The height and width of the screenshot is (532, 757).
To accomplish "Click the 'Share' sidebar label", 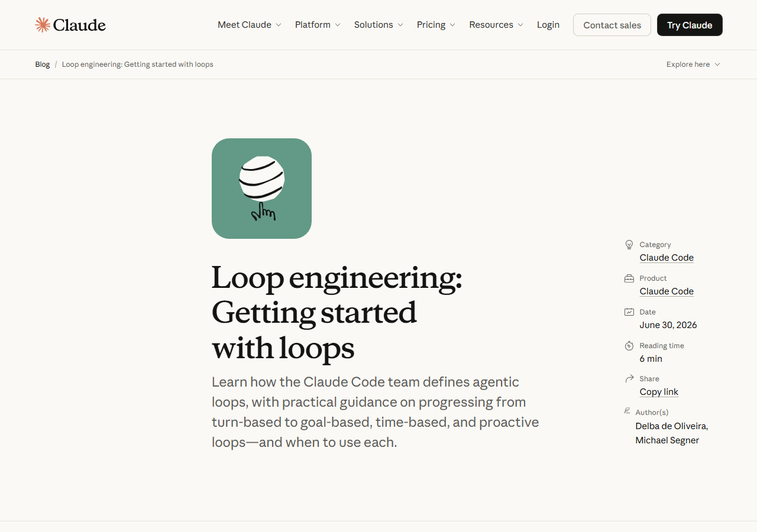I will [649, 379].
